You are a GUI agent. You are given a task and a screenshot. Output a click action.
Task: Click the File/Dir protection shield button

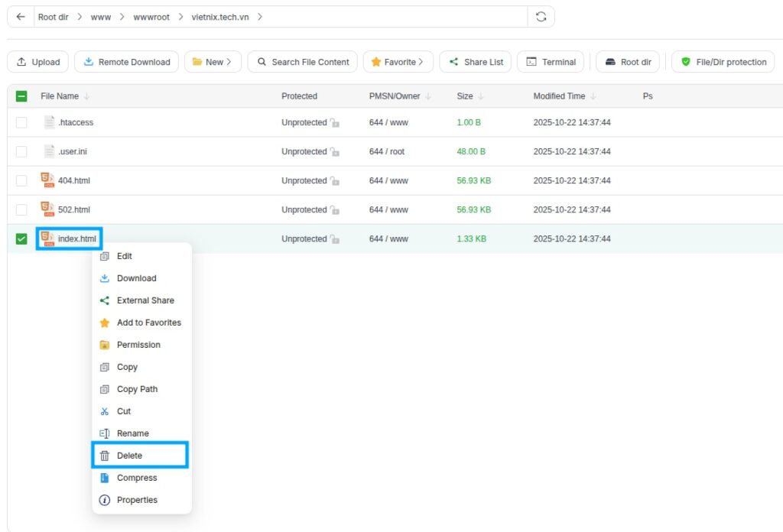click(723, 62)
